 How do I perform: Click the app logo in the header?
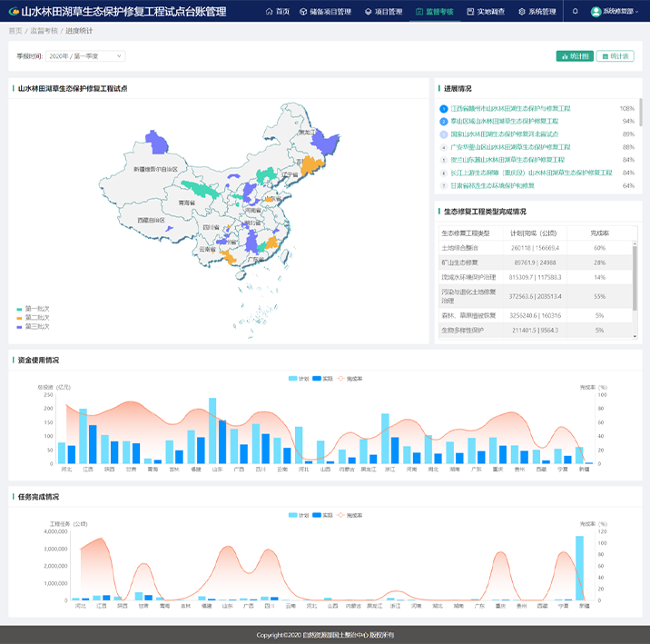click(x=12, y=12)
